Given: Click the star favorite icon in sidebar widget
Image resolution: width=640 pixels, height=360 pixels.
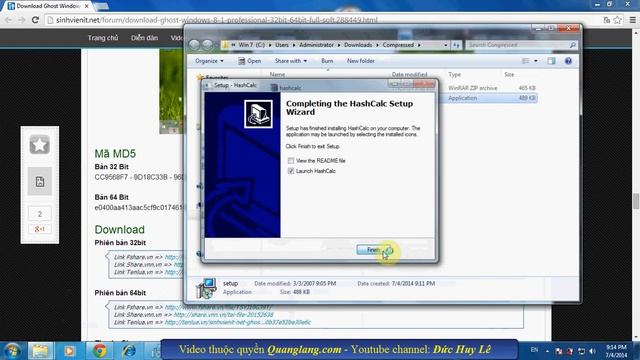Looking at the screenshot, I should pos(40,144).
